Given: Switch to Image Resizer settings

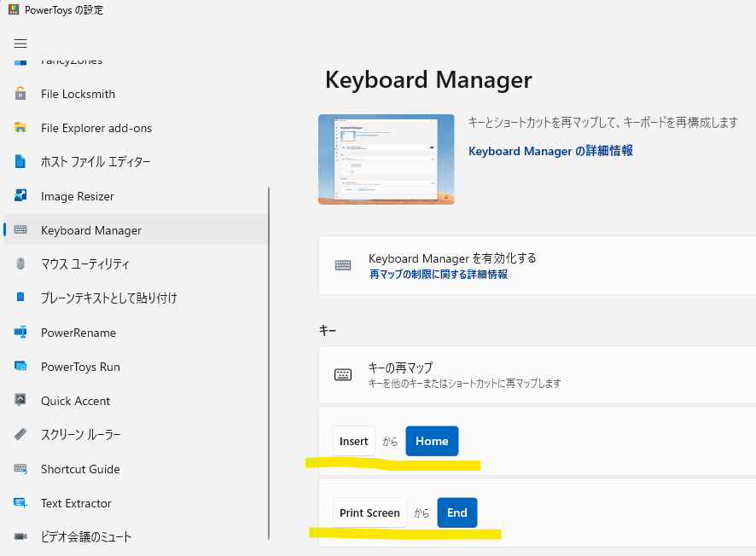Looking at the screenshot, I should point(136,196).
